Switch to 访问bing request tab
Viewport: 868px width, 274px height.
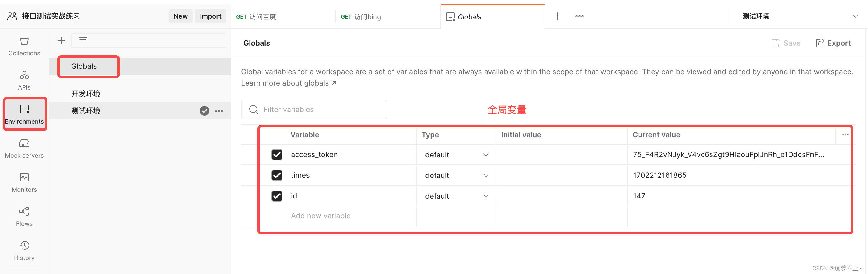388,16
